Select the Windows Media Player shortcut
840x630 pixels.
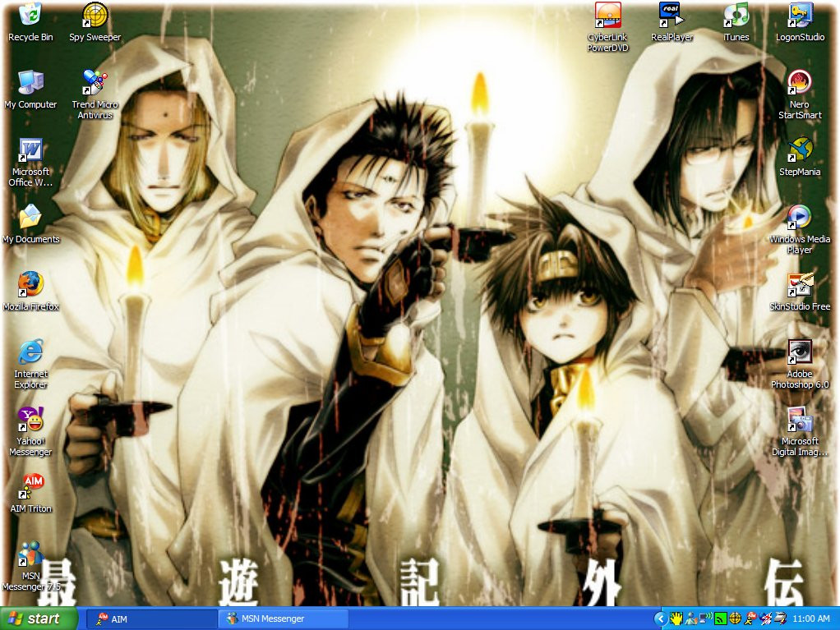pyautogui.click(x=800, y=230)
